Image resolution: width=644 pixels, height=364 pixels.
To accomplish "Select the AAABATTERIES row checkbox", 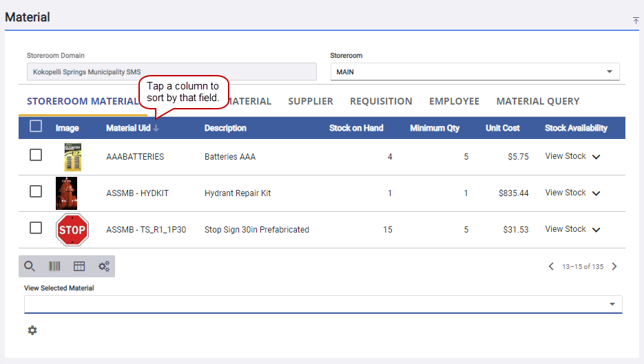I will click(x=36, y=156).
